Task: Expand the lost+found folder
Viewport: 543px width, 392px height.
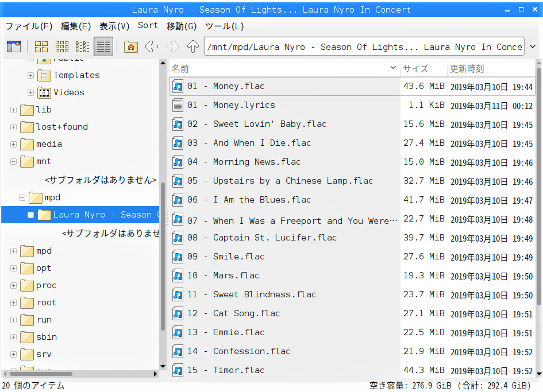Action: coord(14,127)
